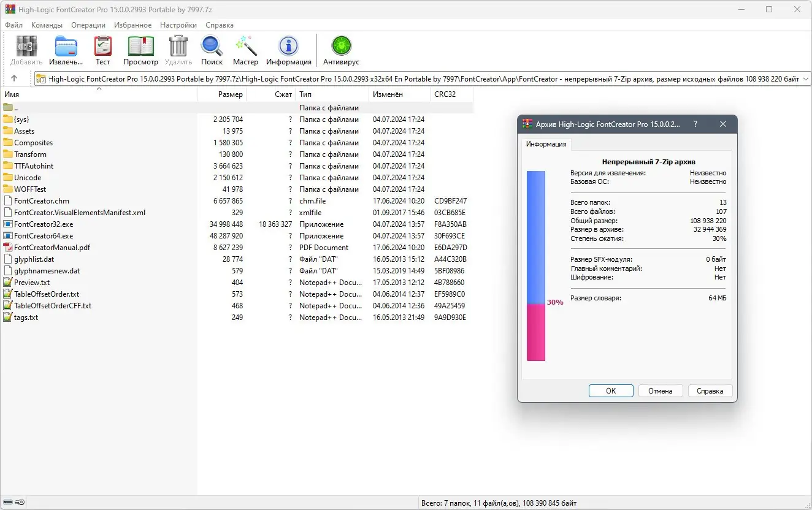
Task: Start the Антивирус scan tool
Action: pos(341,47)
